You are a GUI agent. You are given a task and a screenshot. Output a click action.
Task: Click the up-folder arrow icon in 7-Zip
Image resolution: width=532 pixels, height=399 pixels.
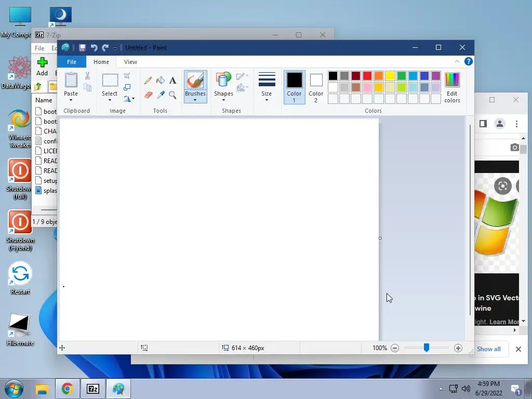pyautogui.click(x=38, y=87)
